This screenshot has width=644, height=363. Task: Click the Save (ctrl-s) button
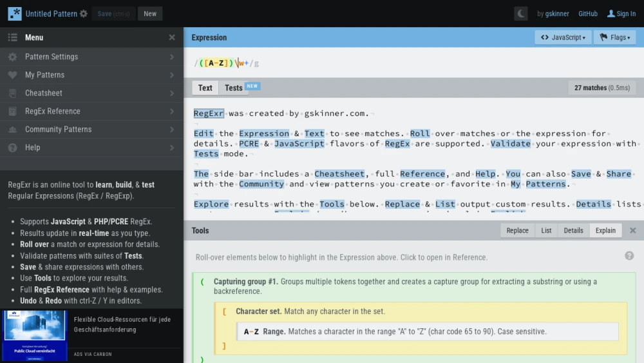tap(114, 14)
